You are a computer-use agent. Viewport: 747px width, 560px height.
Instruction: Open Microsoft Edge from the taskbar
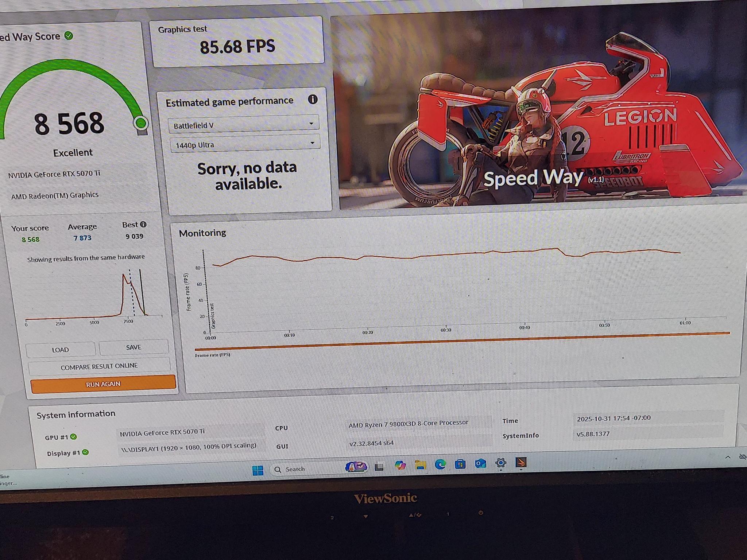[440, 464]
